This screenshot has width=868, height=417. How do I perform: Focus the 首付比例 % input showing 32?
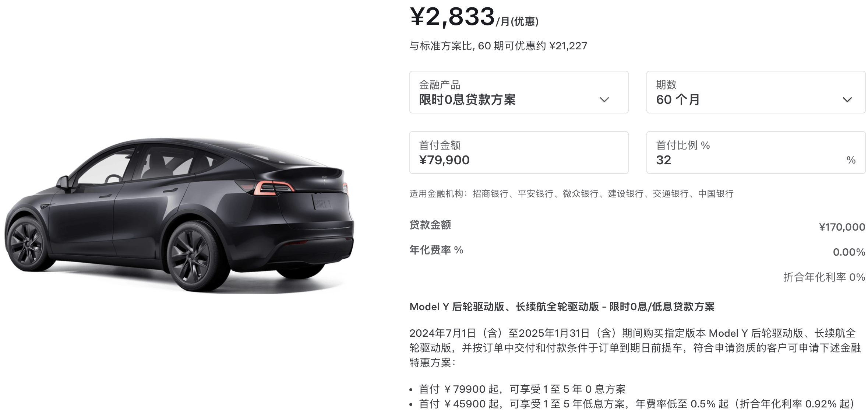pyautogui.click(x=756, y=153)
